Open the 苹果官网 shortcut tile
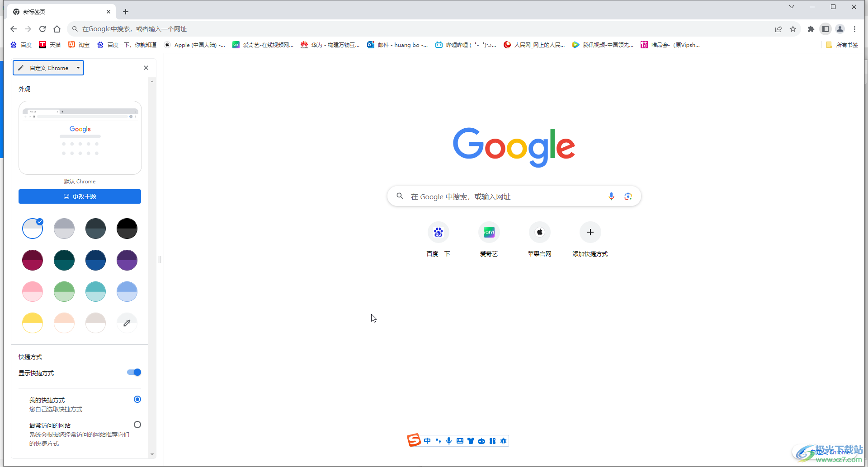 (x=540, y=239)
